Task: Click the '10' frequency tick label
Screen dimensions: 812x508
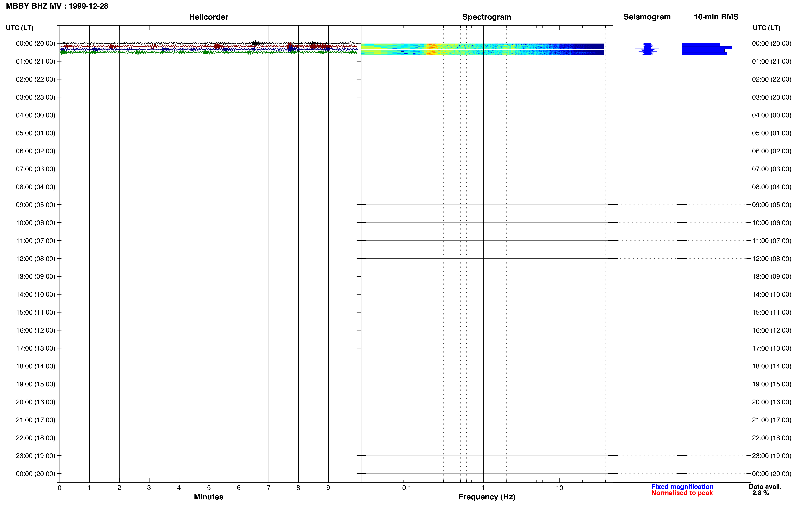Action: [x=559, y=487]
